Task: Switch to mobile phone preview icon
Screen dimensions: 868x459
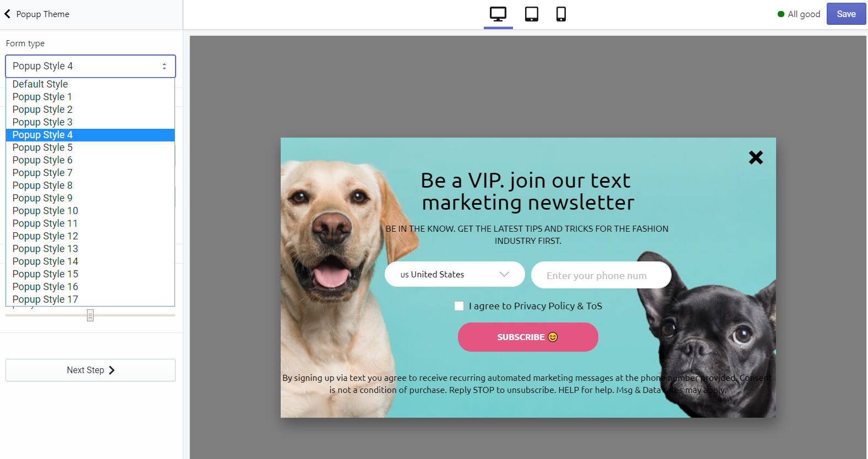Action: [x=561, y=14]
